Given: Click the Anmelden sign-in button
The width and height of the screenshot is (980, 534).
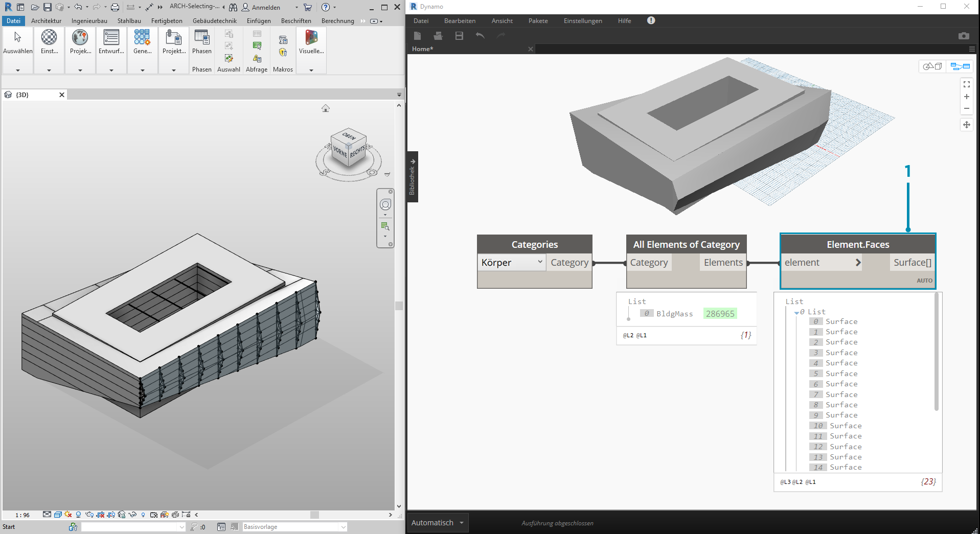Looking at the screenshot, I should pyautogui.click(x=261, y=7).
